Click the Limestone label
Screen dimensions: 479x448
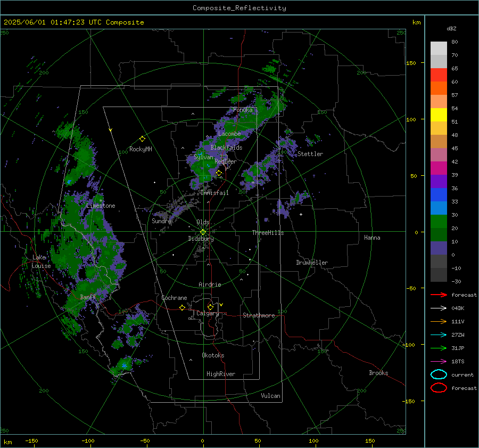[x=101, y=206]
